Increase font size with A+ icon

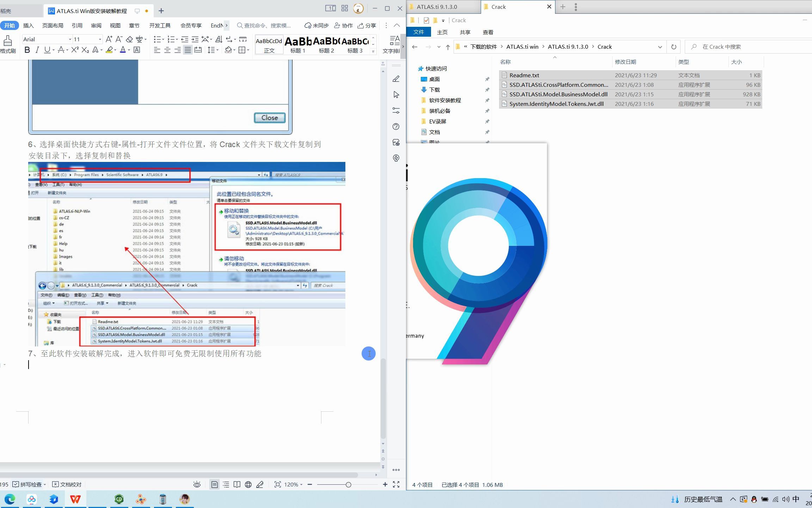[109, 39]
